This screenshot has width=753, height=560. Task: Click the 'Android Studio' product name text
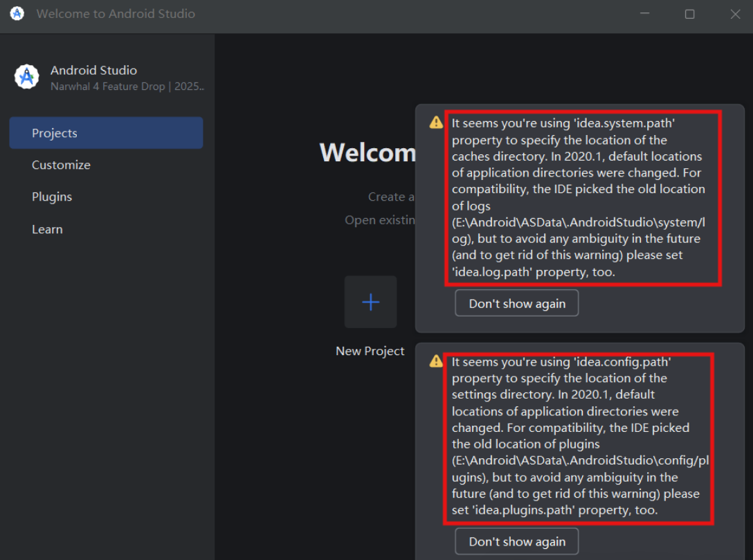click(93, 70)
